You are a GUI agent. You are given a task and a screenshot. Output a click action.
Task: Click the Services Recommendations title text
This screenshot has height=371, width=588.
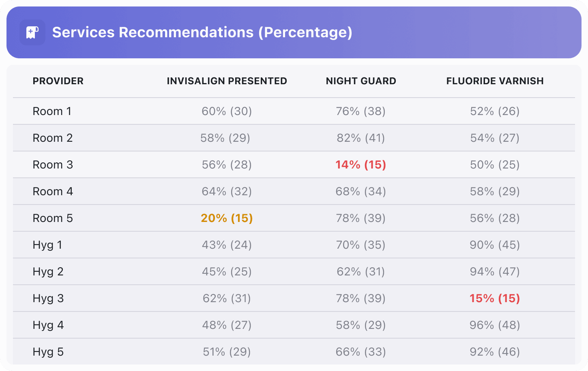coord(202,32)
